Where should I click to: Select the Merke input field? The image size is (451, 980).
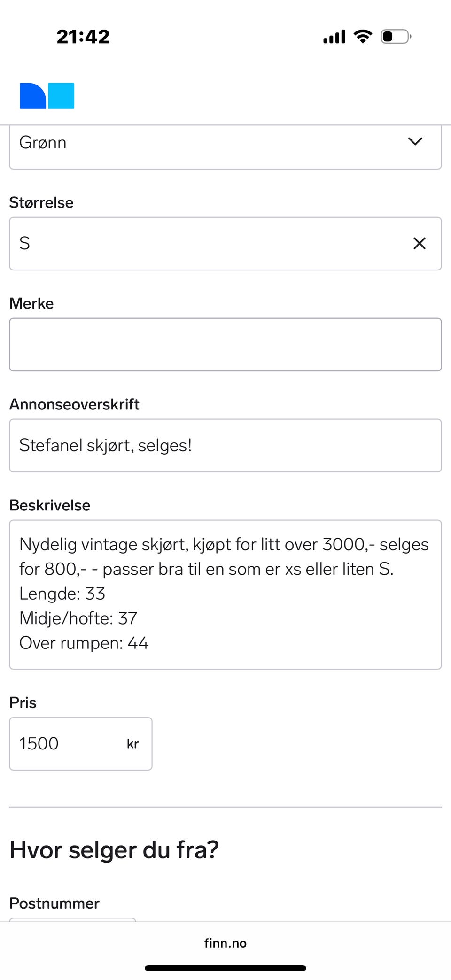tap(225, 344)
